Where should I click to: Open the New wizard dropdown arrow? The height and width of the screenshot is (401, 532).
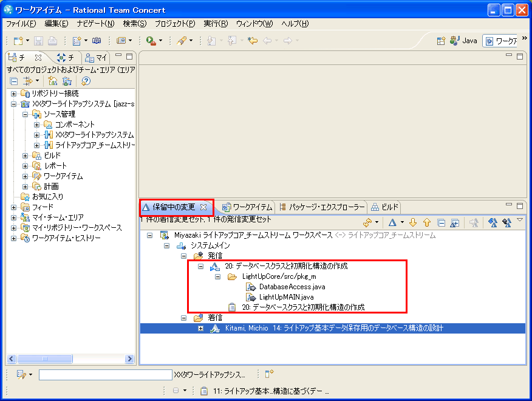pyautogui.click(x=27, y=41)
